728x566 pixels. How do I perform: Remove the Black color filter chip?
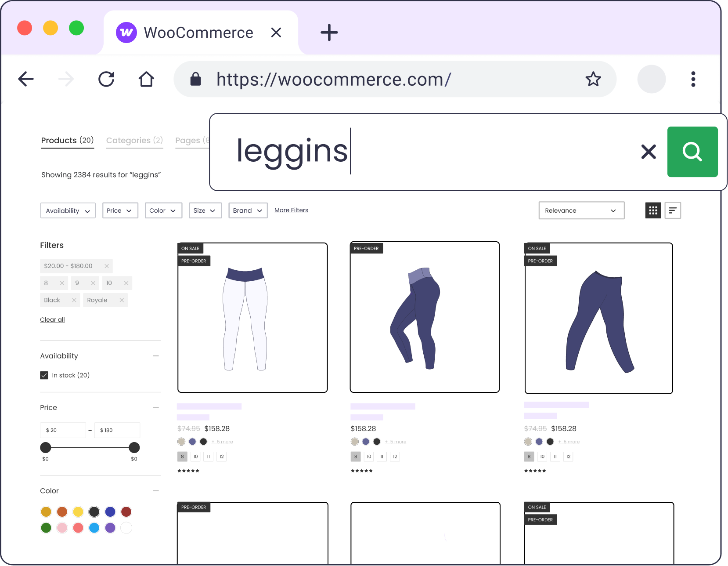point(74,300)
